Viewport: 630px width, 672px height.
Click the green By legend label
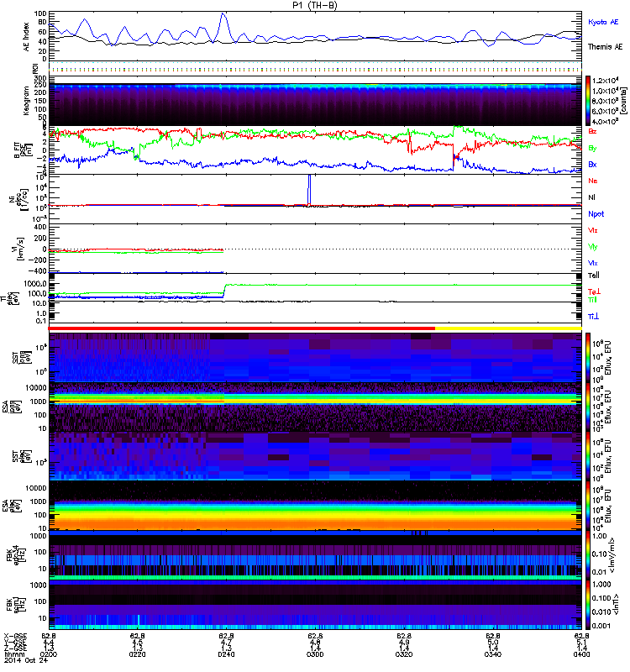click(x=592, y=149)
